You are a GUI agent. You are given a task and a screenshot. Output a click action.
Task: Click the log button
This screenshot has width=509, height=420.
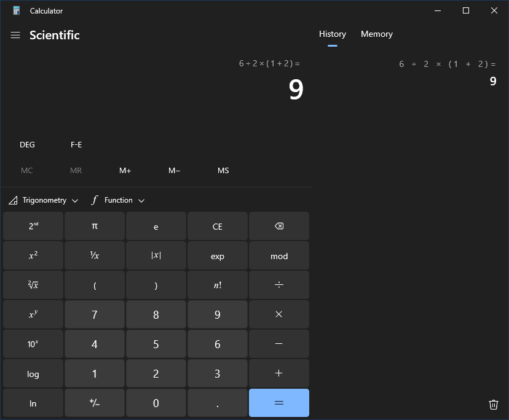(x=33, y=373)
